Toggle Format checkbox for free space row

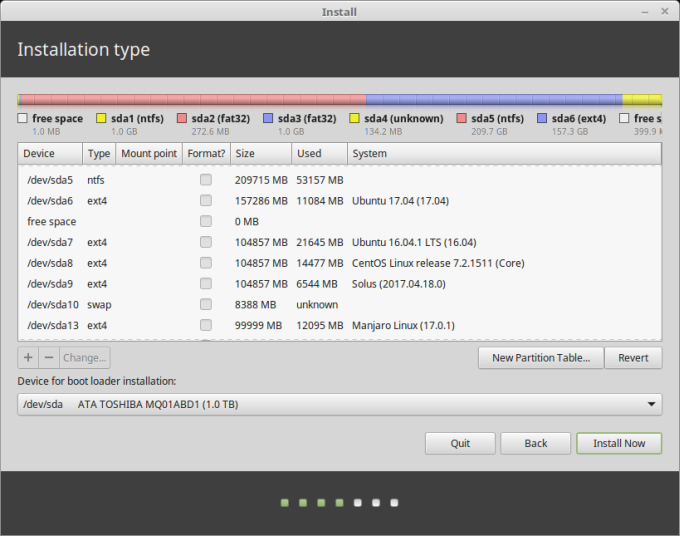[x=206, y=221]
